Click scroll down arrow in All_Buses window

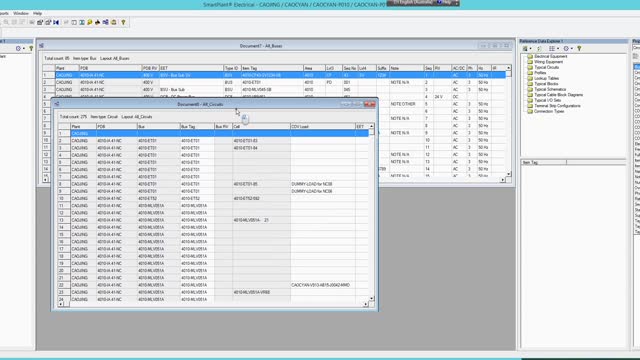pyautogui.click(x=509, y=174)
